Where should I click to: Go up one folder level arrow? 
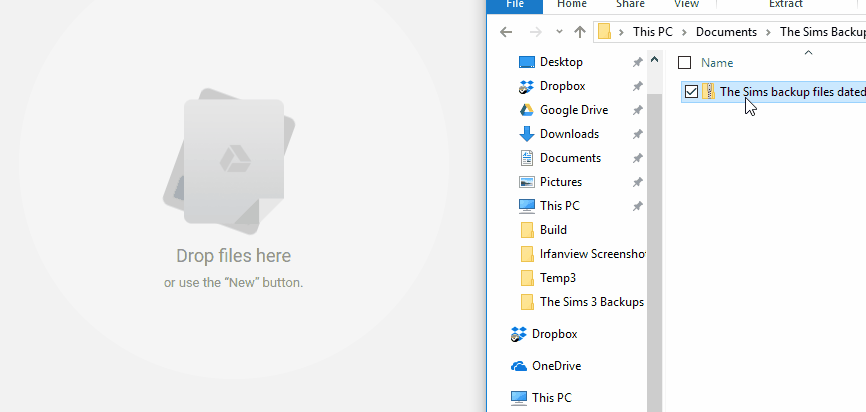[579, 32]
